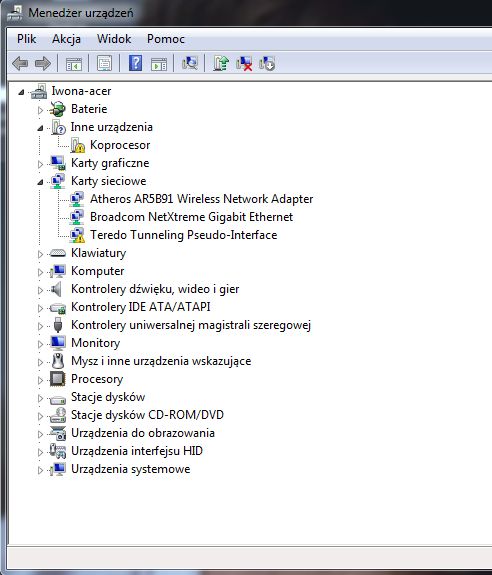This screenshot has height=575, width=492.
Task: Open the Plik menu
Action: [x=26, y=39]
